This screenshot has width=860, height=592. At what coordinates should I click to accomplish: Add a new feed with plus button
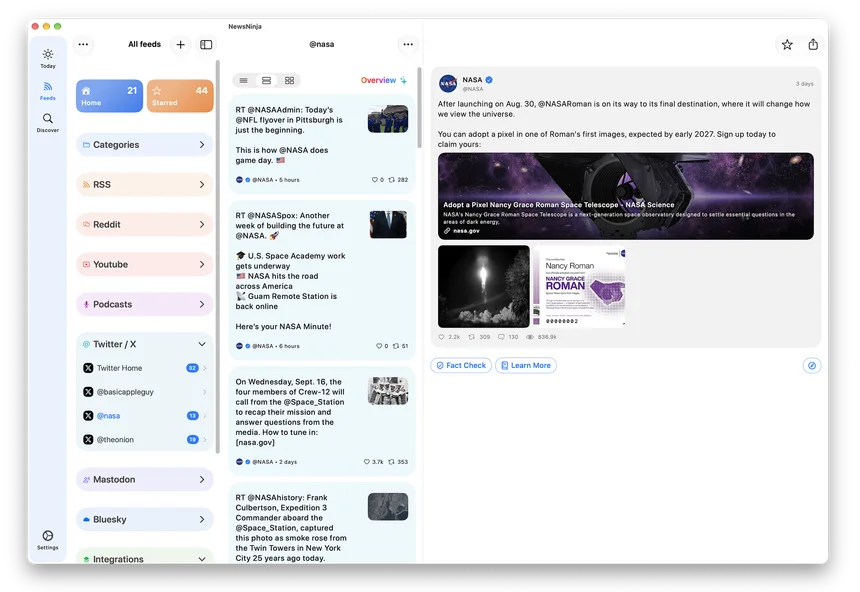coord(180,44)
